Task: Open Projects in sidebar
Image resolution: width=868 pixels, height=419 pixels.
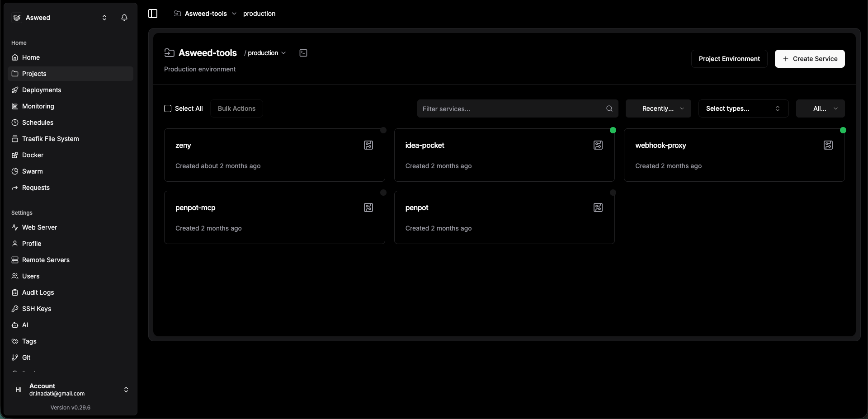Action: pos(71,74)
